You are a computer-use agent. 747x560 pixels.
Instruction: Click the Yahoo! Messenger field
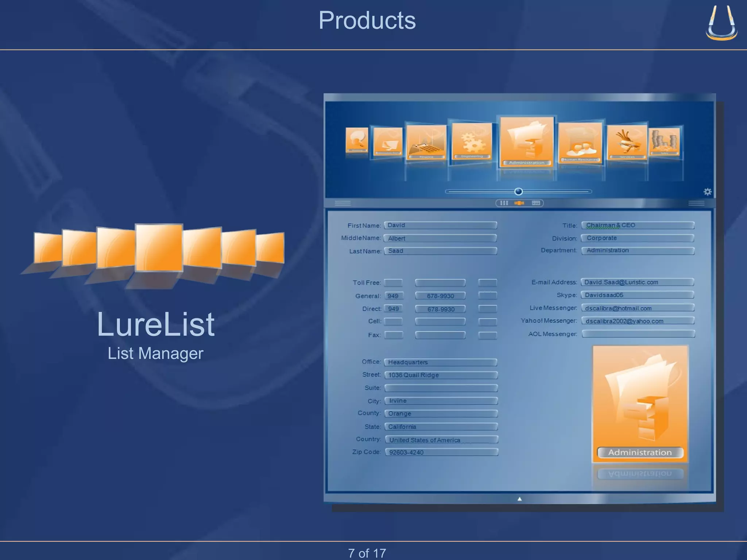coord(638,321)
